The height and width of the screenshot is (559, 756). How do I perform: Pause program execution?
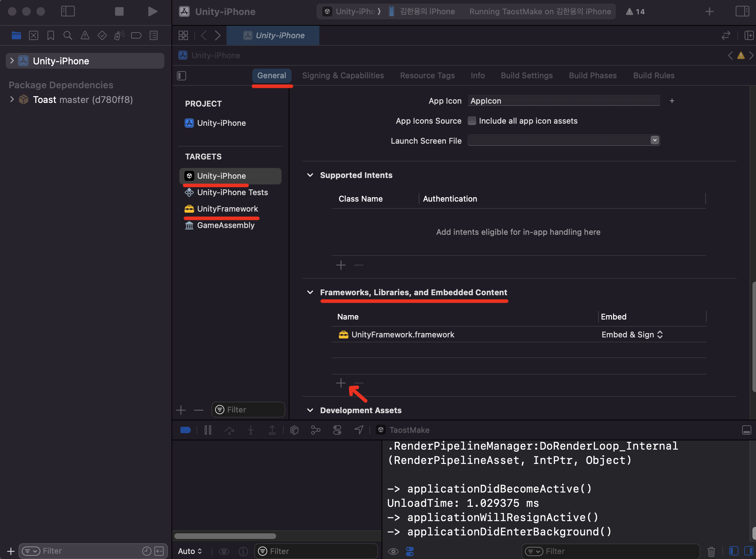(x=208, y=430)
